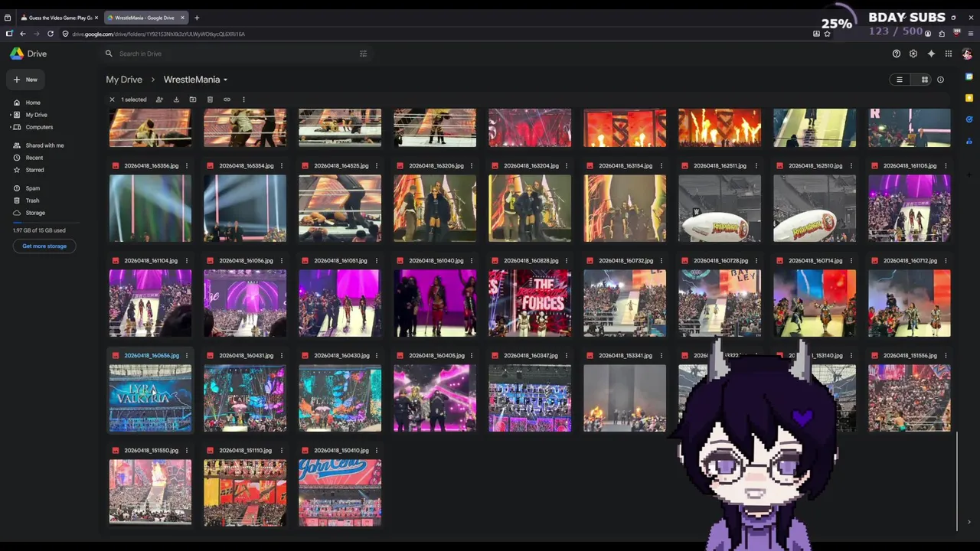Image resolution: width=980 pixels, height=551 pixels.
Task: Click file name 20260418_151550.jpg
Action: coord(151,451)
